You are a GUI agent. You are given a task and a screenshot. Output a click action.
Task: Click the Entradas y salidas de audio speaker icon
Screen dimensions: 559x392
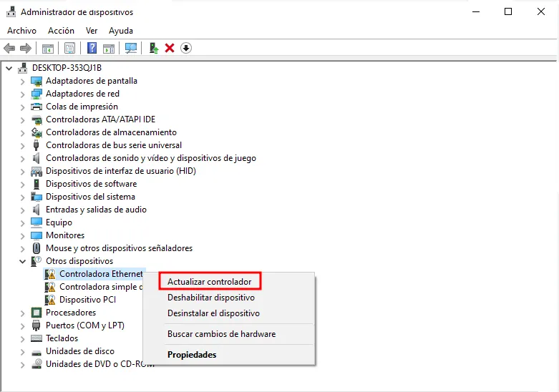[x=36, y=210]
